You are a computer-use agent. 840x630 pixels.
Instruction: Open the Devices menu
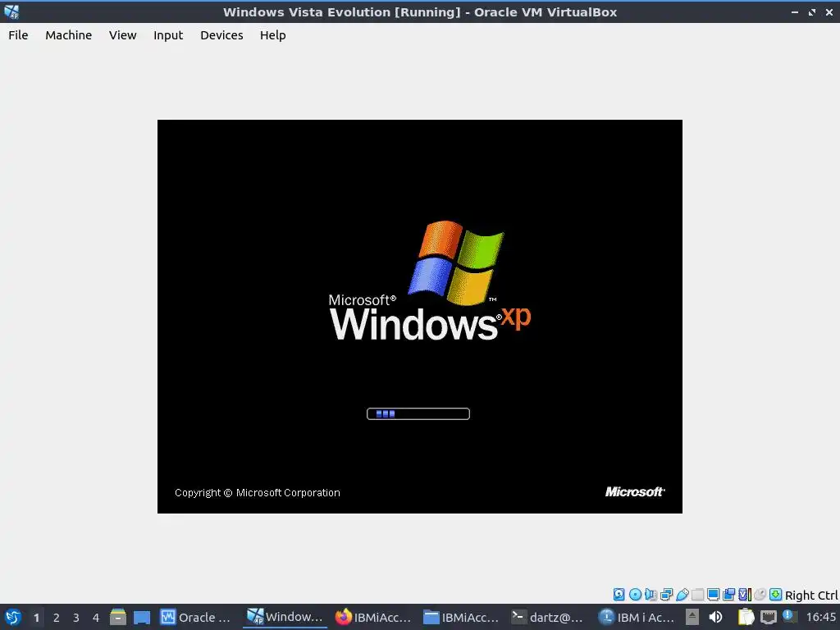[221, 35]
